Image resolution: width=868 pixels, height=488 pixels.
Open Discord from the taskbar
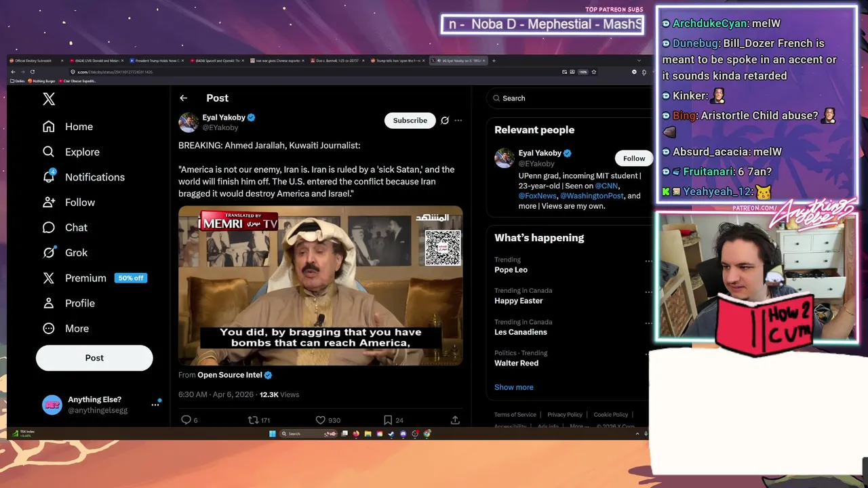tap(403, 434)
